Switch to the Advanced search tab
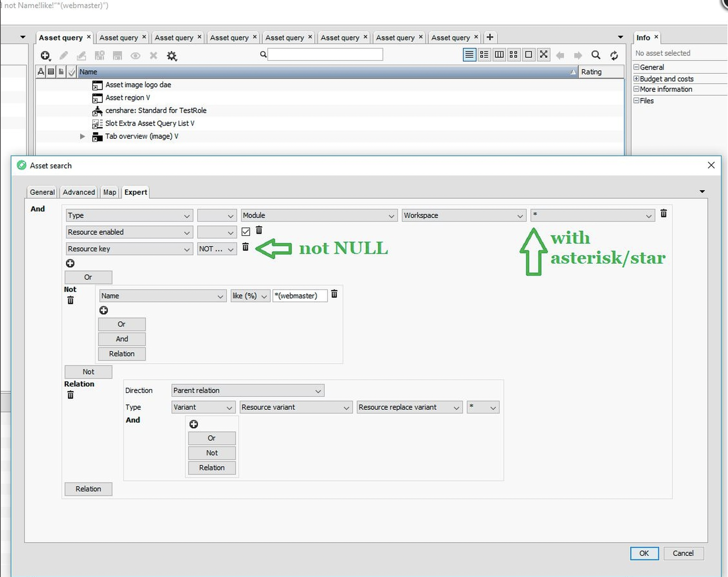 [x=79, y=192]
